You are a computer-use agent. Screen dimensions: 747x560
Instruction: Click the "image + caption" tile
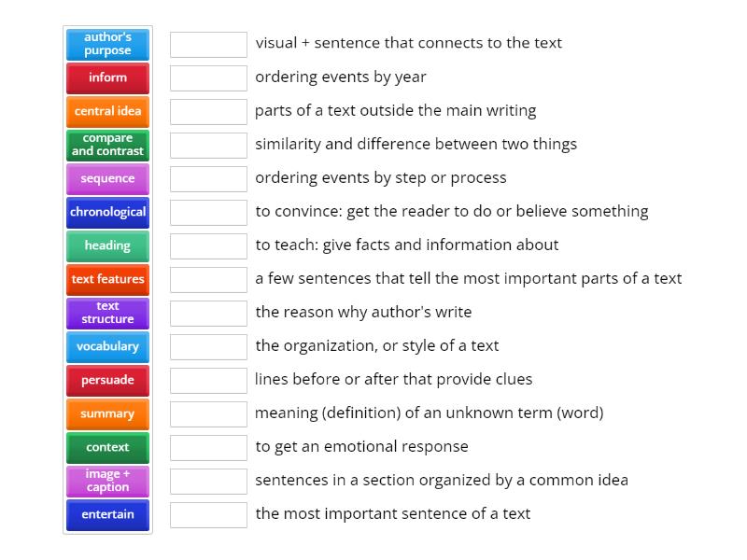107,481
